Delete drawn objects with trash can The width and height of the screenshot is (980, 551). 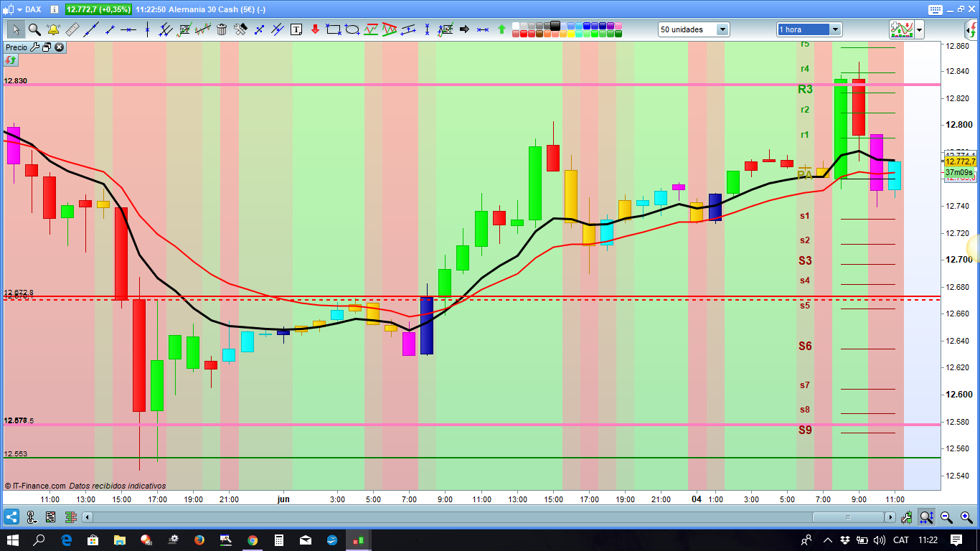(222, 29)
